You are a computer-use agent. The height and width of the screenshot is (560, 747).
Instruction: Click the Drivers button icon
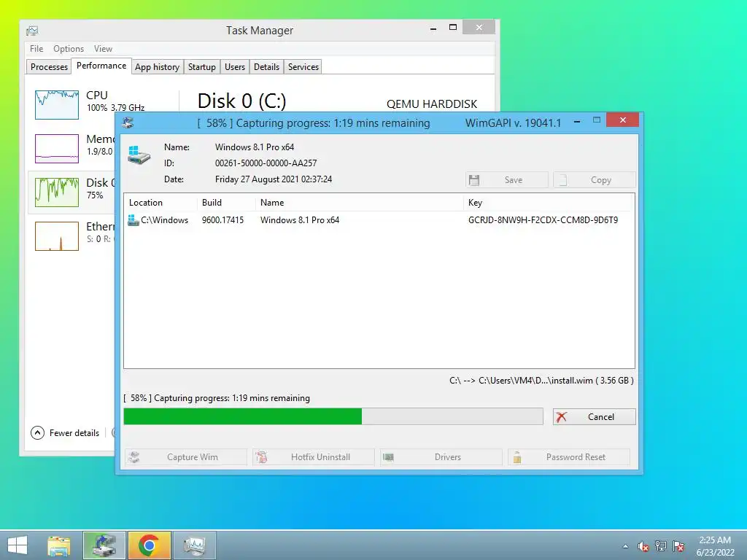point(389,457)
